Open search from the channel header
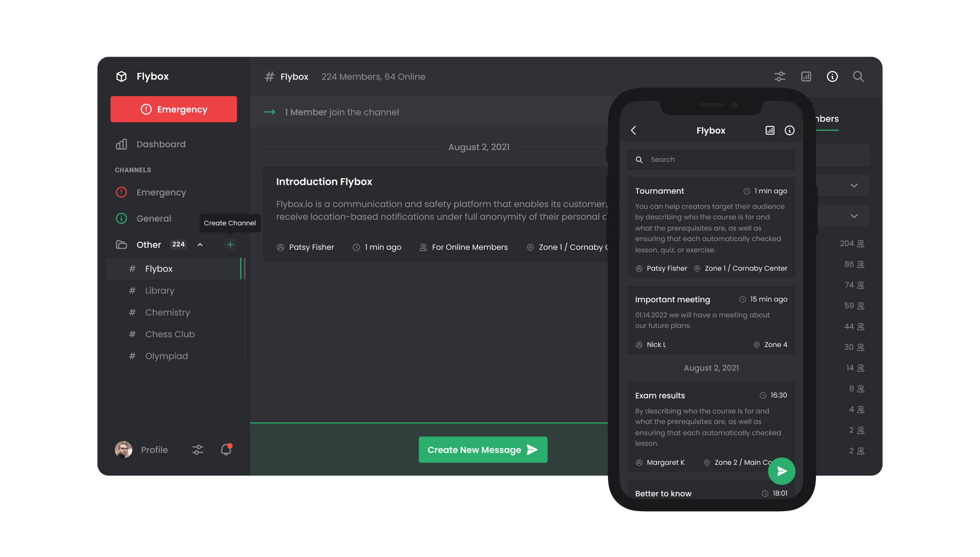The image size is (980, 557). tap(858, 76)
